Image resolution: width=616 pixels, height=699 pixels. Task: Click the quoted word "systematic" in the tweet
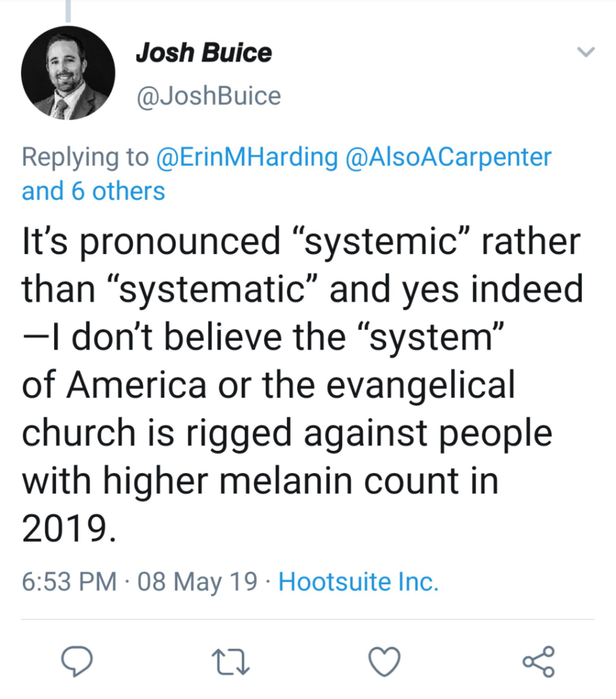212,290
